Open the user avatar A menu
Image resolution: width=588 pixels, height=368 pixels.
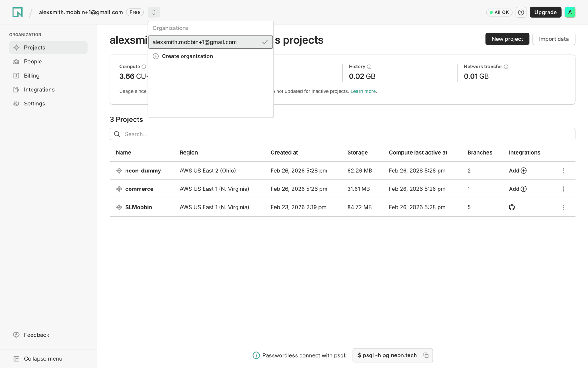[570, 12]
